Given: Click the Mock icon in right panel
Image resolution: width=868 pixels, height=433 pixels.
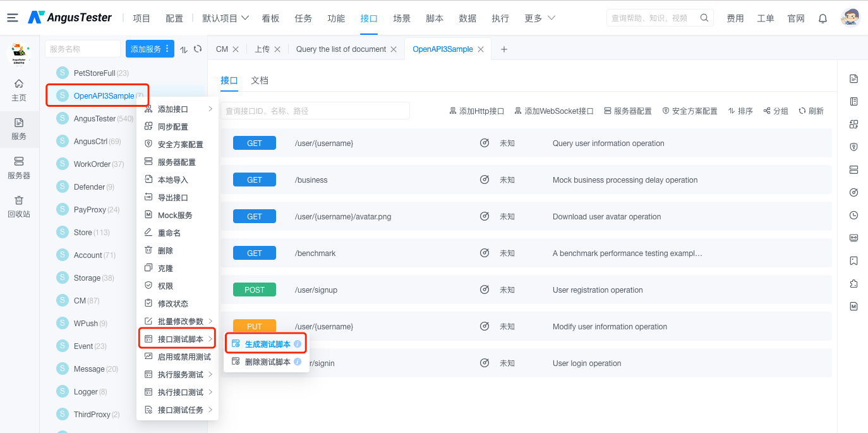Looking at the screenshot, I should 853,306.
